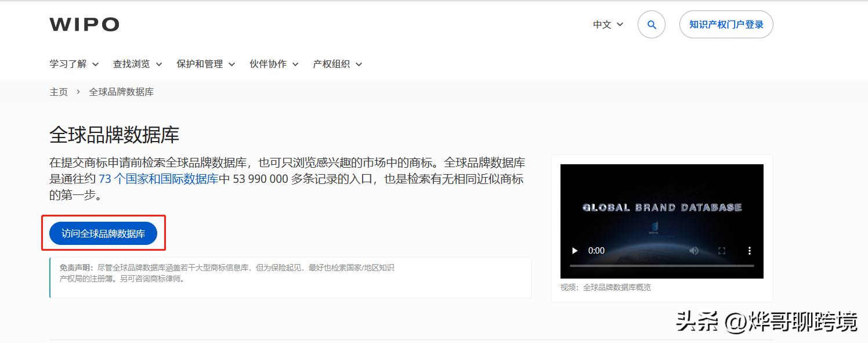This screenshot has width=868, height=343.
Task: Enter video fullscreen mode
Action: (722, 251)
